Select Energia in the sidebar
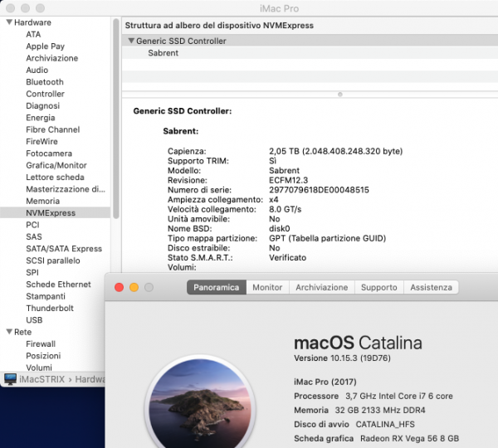 click(x=41, y=118)
